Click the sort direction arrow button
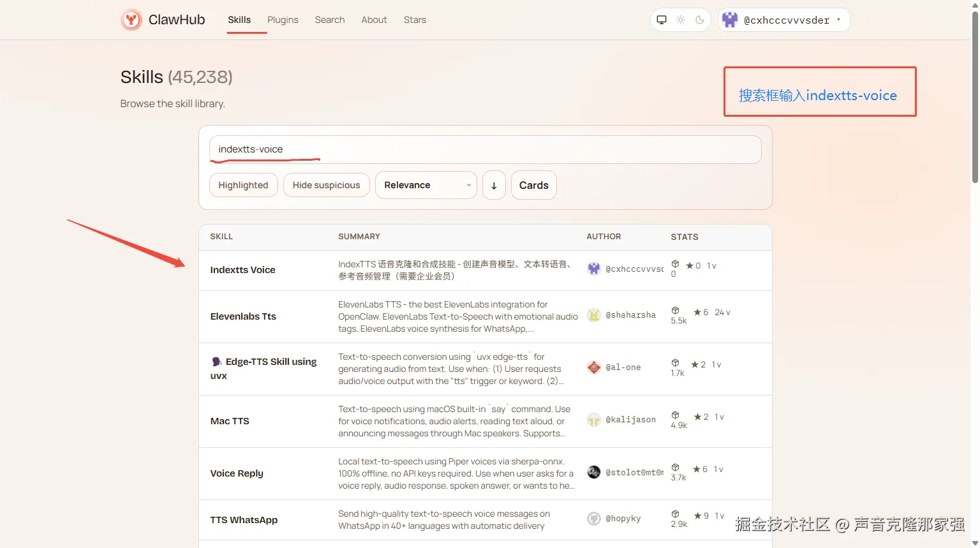This screenshot has width=980, height=548. [x=494, y=185]
